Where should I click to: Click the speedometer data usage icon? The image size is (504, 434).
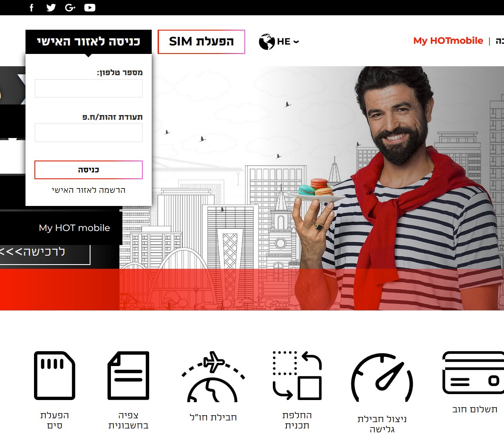click(x=382, y=378)
